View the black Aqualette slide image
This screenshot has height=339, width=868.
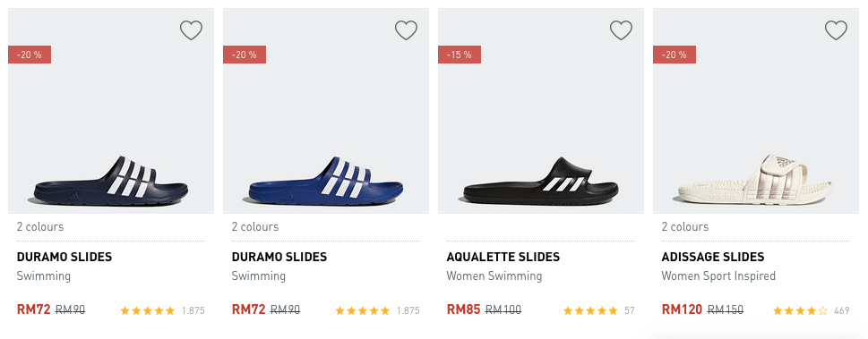pos(541,111)
